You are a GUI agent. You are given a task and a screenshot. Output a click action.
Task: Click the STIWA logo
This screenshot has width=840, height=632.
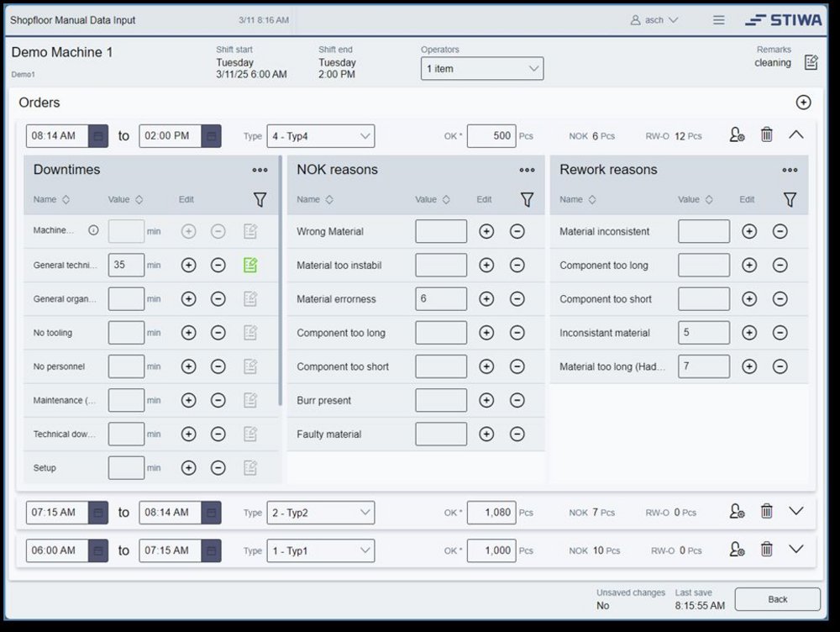[x=782, y=19]
